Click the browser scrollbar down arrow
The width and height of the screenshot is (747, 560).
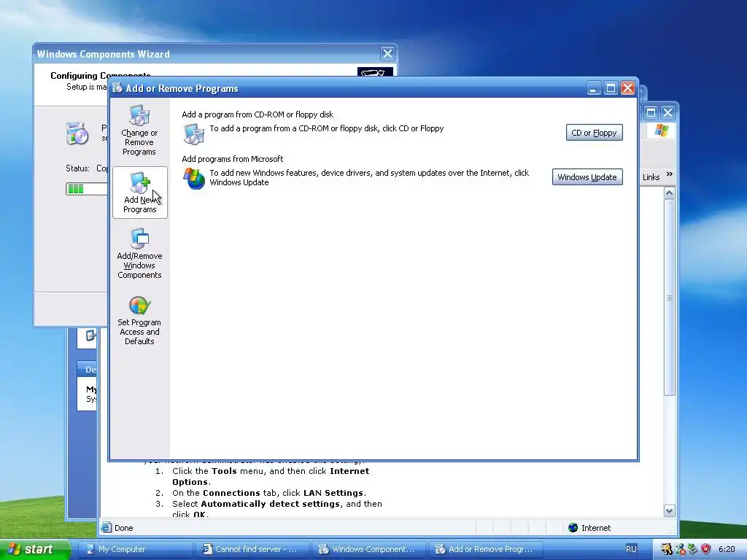[x=670, y=511]
